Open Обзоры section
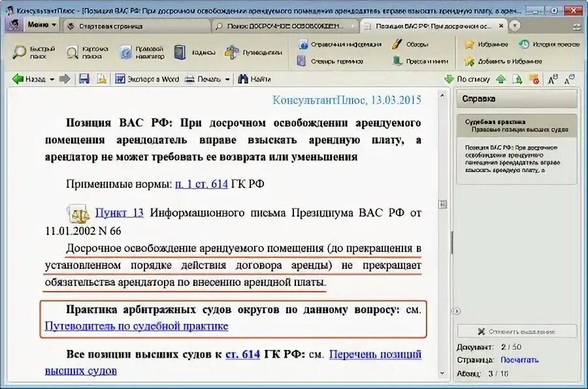This screenshot has height=389, width=588. tap(410, 44)
